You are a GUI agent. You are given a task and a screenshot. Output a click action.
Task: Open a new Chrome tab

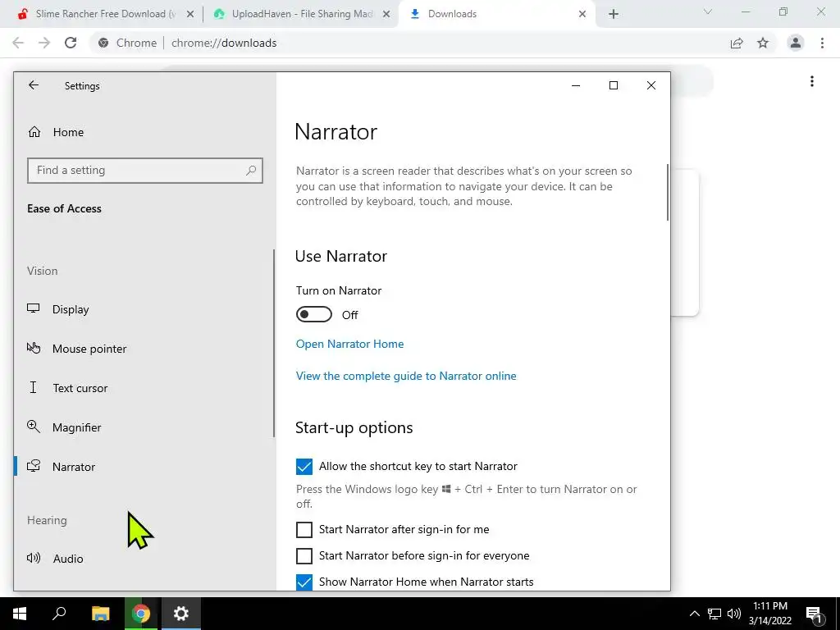pyautogui.click(x=614, y=15)
